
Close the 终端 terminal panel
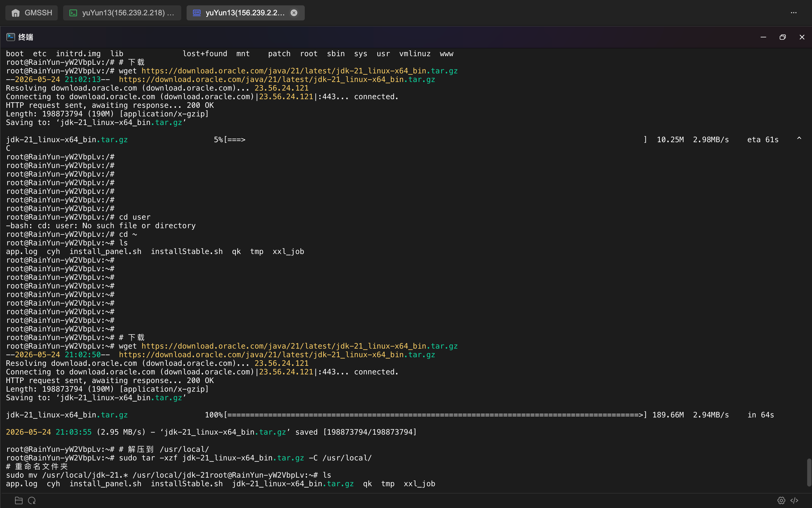(x=802, y=37)
